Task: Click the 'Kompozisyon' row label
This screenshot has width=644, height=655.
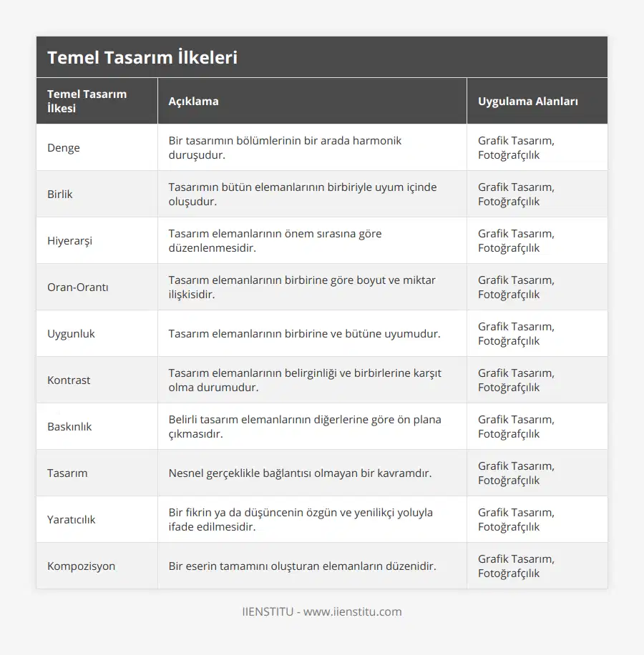Action: (81, 566)
